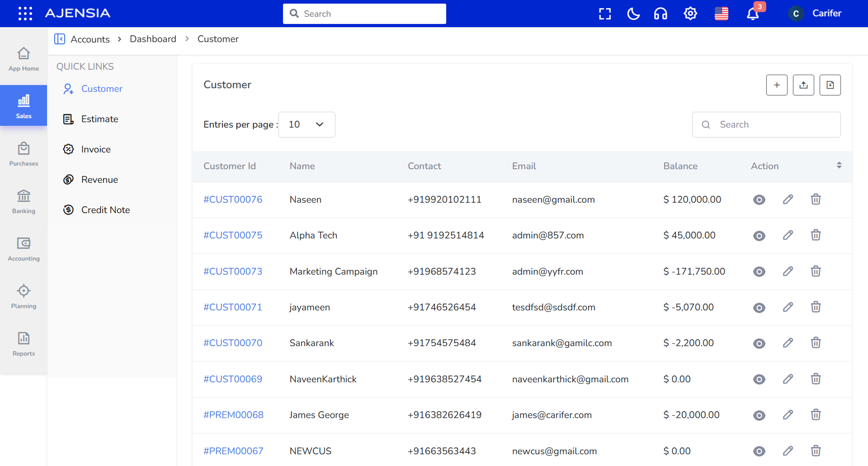Image resolution: width=868 pixels, height=466 pixels.
Task: Click the add customer plus button
Action: (777, 85)
